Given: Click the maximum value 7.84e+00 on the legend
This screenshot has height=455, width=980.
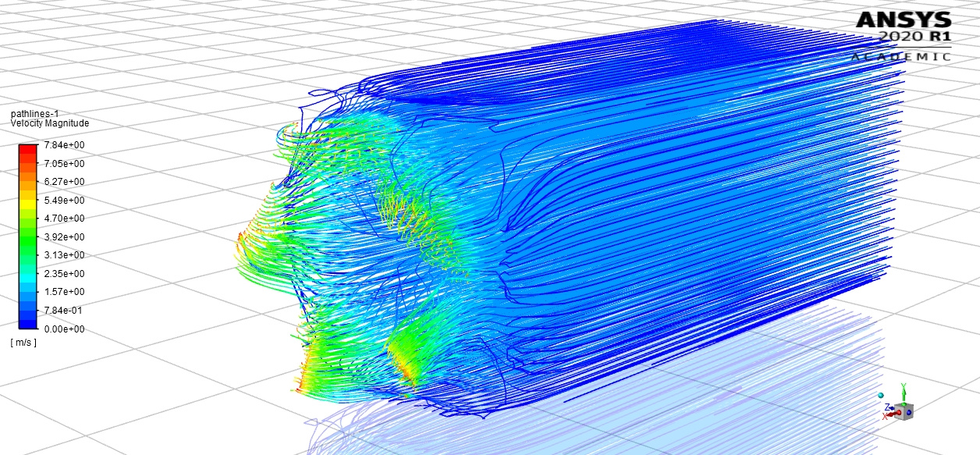Looking at the screenshot, I should point(65,145).
